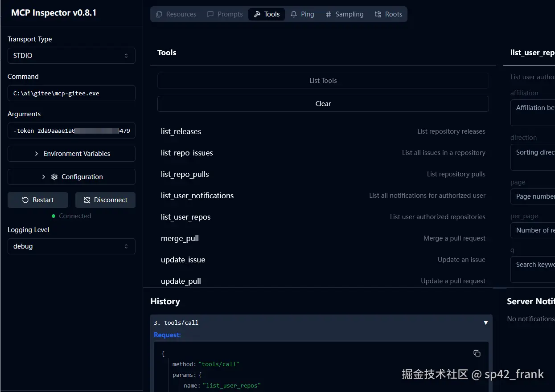Click the per_page input field
Viewport: 555px width, 392px height.
coord(533,230)
